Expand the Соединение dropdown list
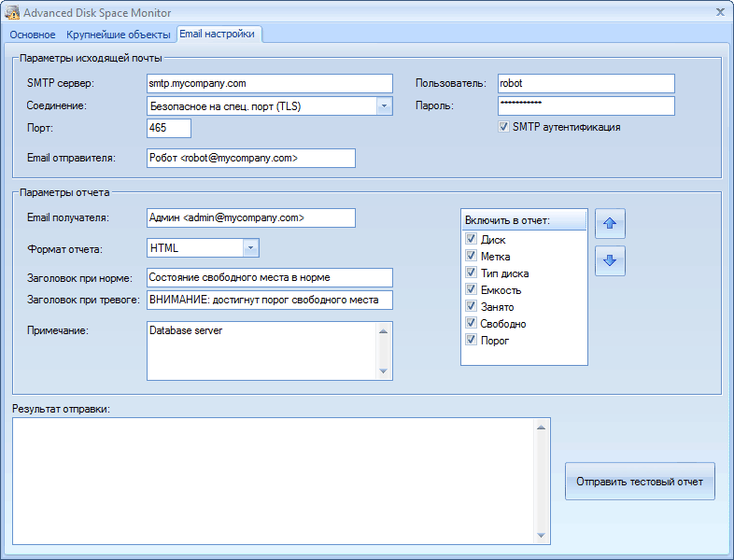The width and height of the screenshot is (734, 560). point(384,106)
